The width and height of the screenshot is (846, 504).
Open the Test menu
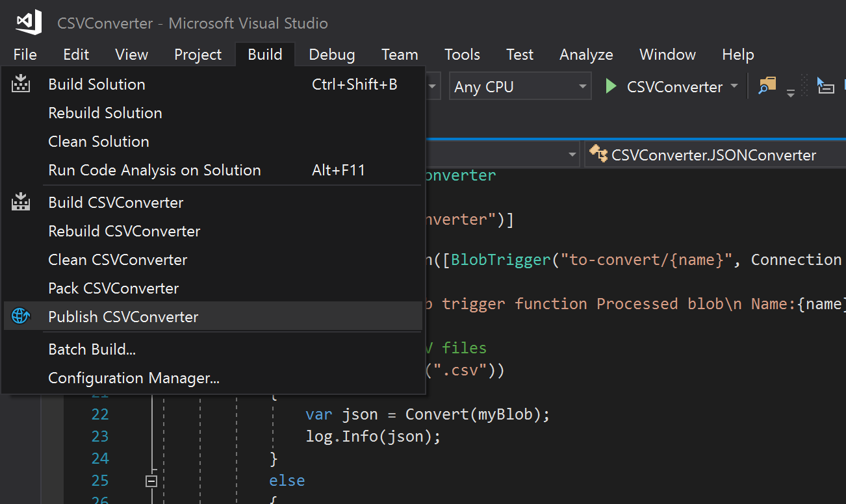pyautogui.click(x=520, y=55)
